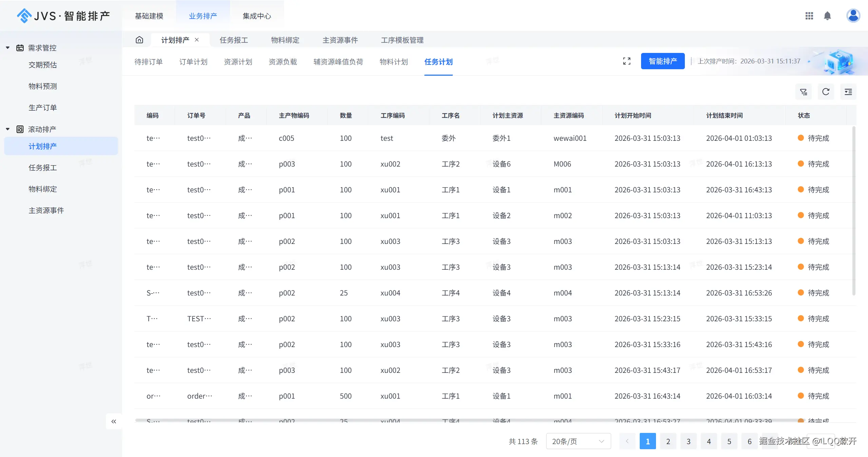Open the table filter icon
Viewport: 868px width, 457px height.
coord(803,92)
